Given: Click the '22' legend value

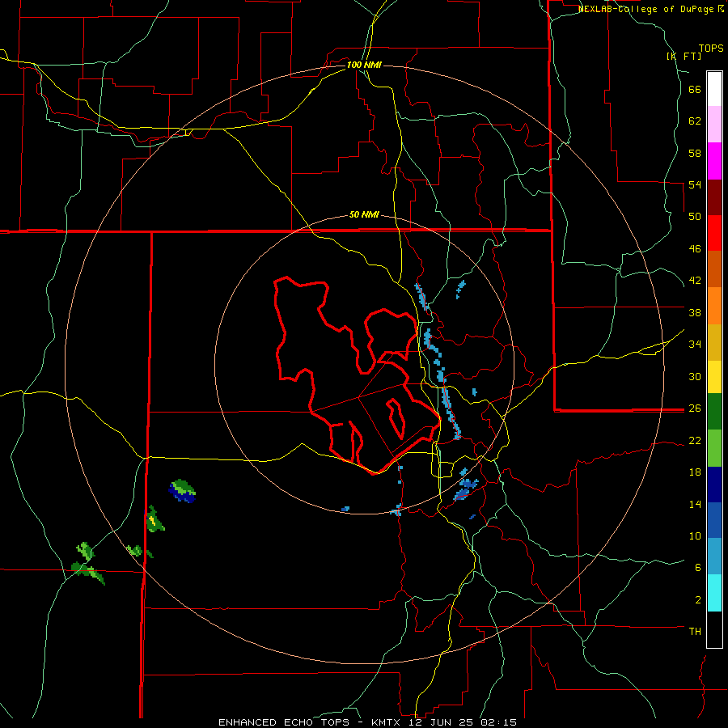Looking at the screenshot, I should (x=695, y=440).
